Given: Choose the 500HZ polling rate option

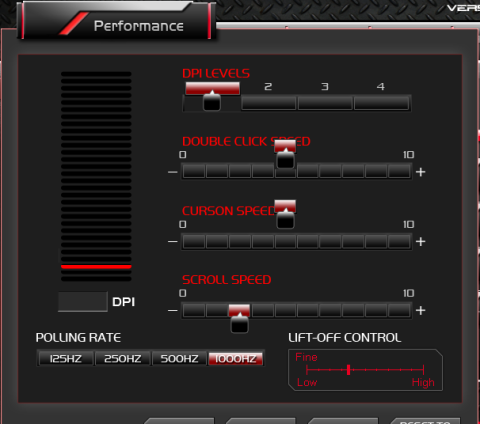Looking at the screenshot, I should [x=179, y=359].
